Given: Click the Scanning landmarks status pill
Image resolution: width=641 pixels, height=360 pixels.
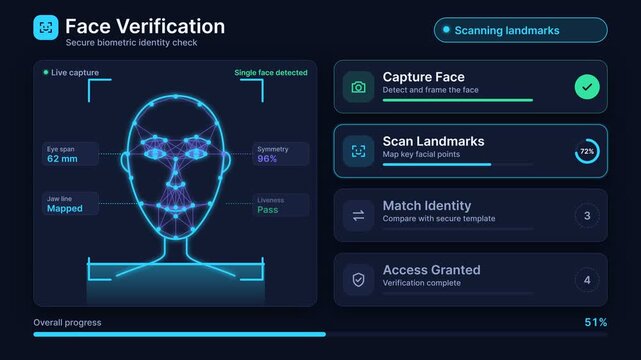Looking at the screenshot, I should pyautogui.click(x=520, y=30).
